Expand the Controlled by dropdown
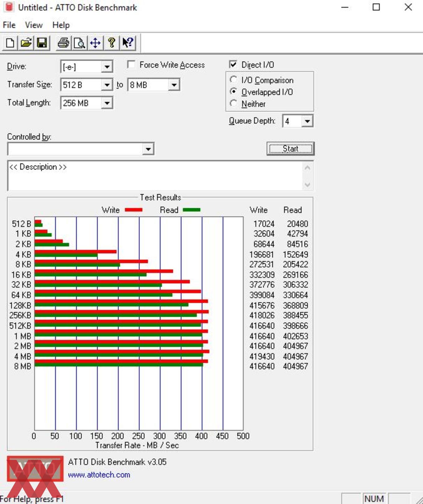Screen dimensions: 423x504 [148, 149]
